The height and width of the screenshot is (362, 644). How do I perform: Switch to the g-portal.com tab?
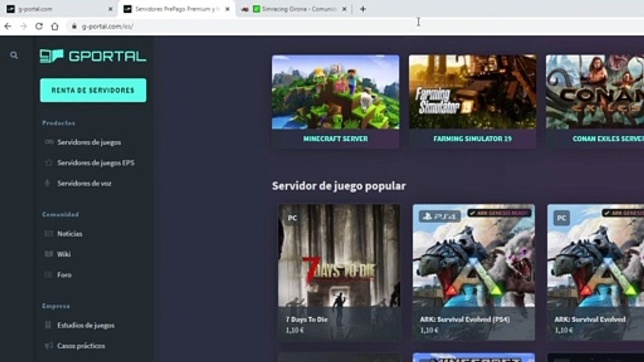pyautogui.click(x=58, y=9)
